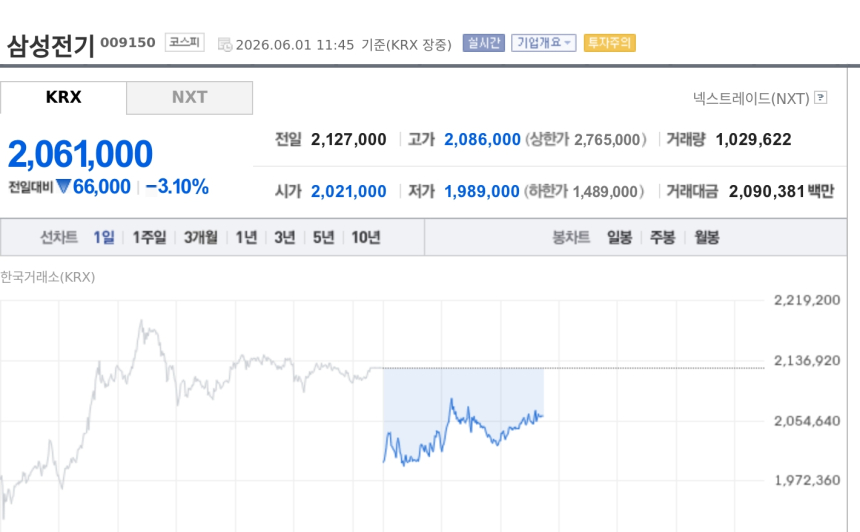The image size is (860, 532).
Task: Click the 실시간 badge
Action: click(x=484, y=43)
